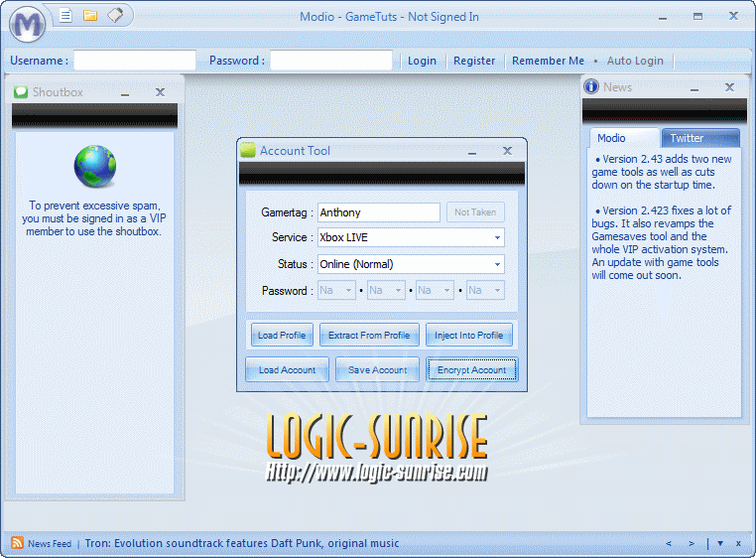Click the News info icon
This screenshot has height=558, width=756.
click(591, 87)
